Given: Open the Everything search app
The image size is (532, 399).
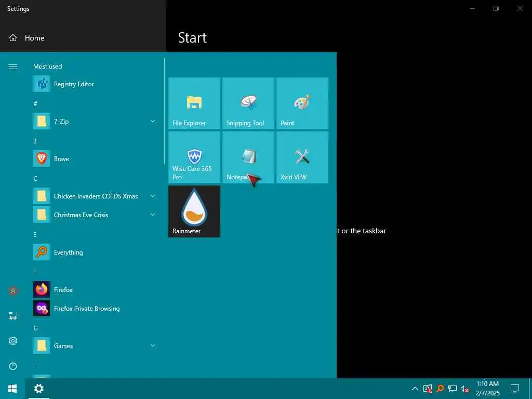Looking at the screenshot, I should (x=94, y=252).
